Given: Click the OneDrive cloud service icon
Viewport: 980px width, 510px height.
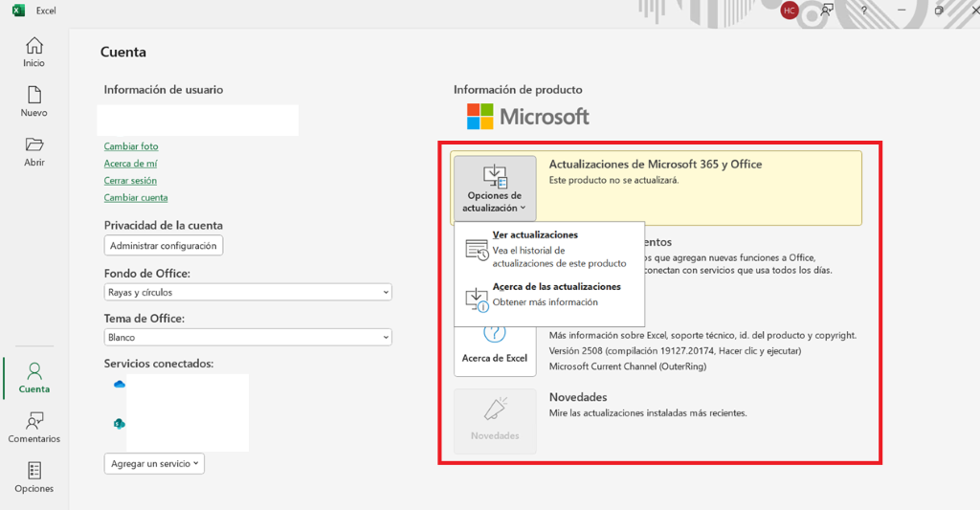Looking at the screenshot, I should (x=120, y=384).
